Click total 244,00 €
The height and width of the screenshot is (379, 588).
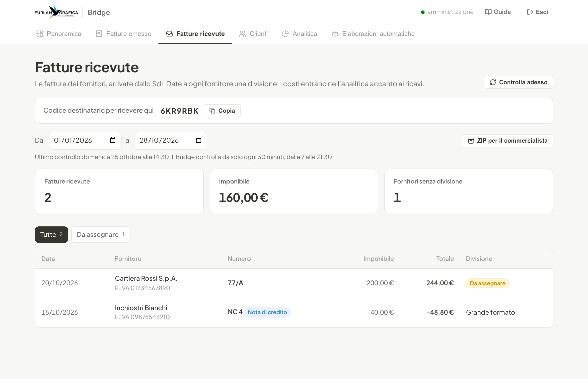(x=440, y=283)
